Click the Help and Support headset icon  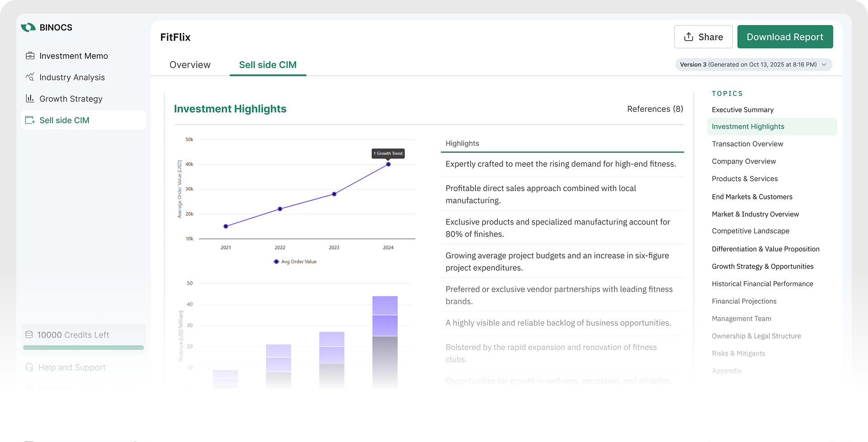coord(29,367)
